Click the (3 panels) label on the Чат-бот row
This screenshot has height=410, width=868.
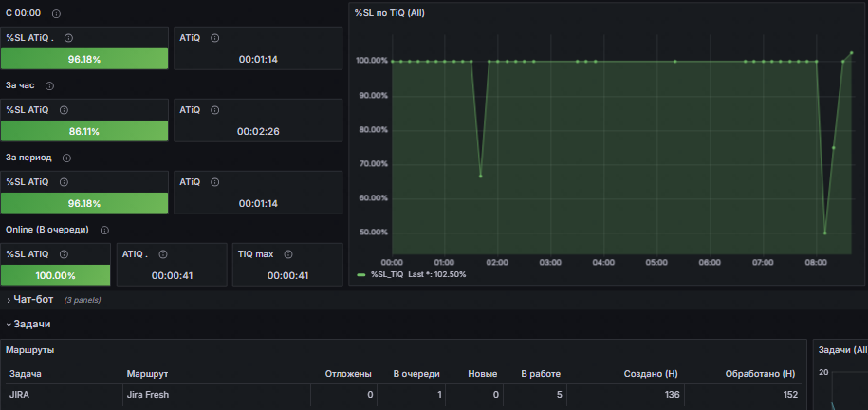click(x=83, y=300)
